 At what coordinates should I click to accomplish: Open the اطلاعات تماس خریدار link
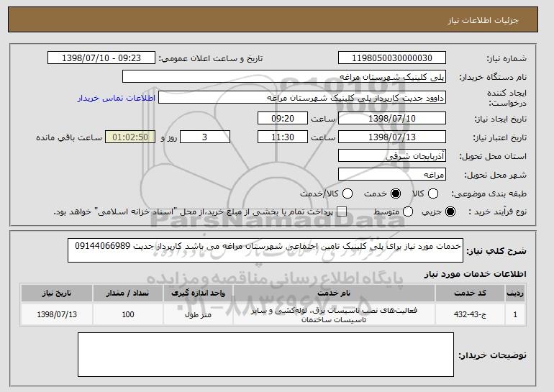[117, 98]
